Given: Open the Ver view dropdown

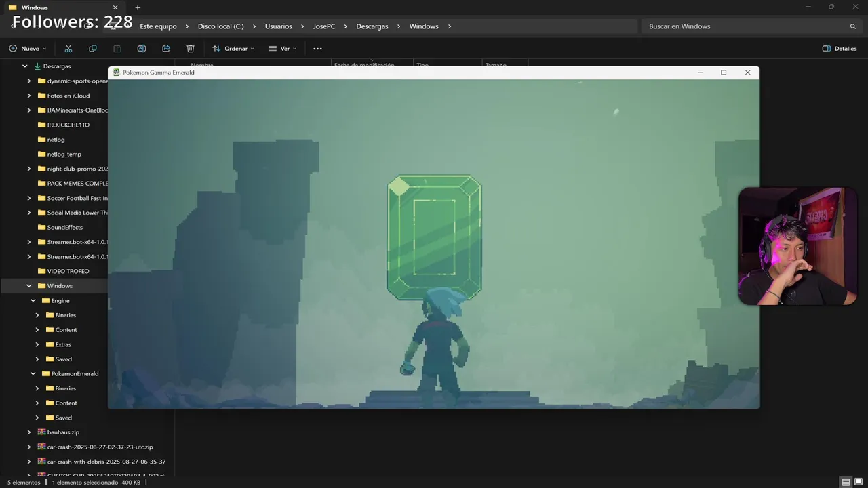Looking at the screenshot, I should coord(282,49).
